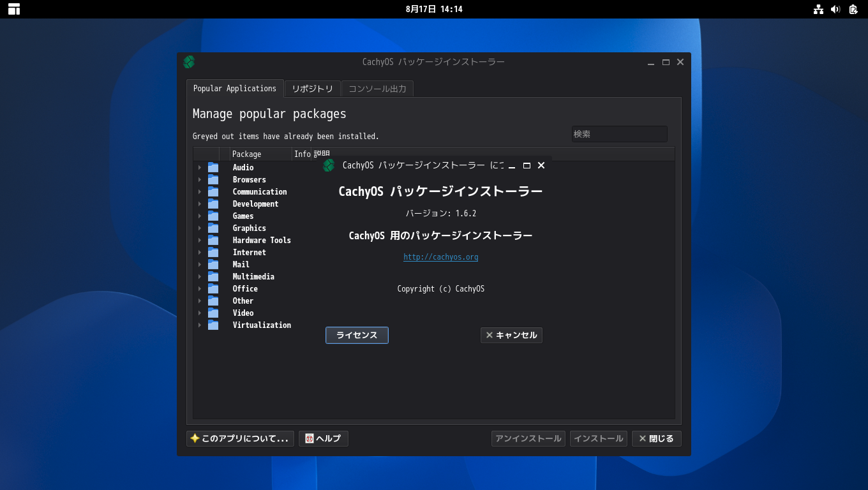The height and width of the screenshot is (490, 868).
Task: Select the Mail tree row label
Action: point(241,264)
